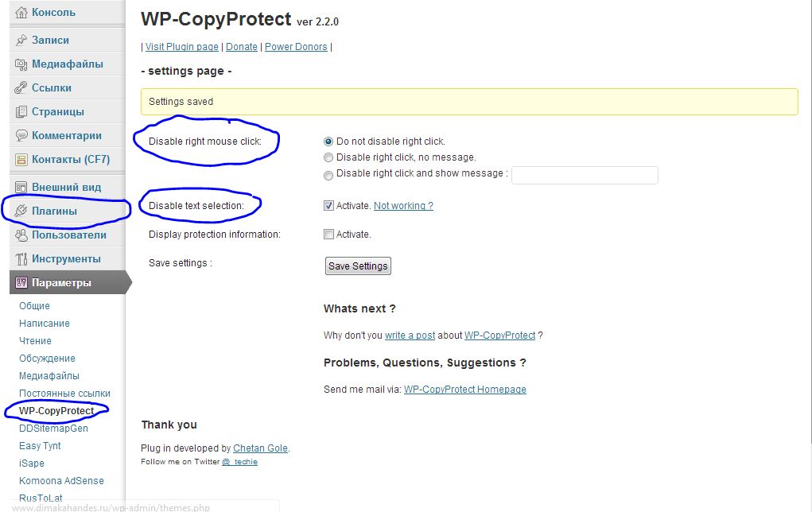
Task: Open the 'Not working ?' help link
Action: 403,206
